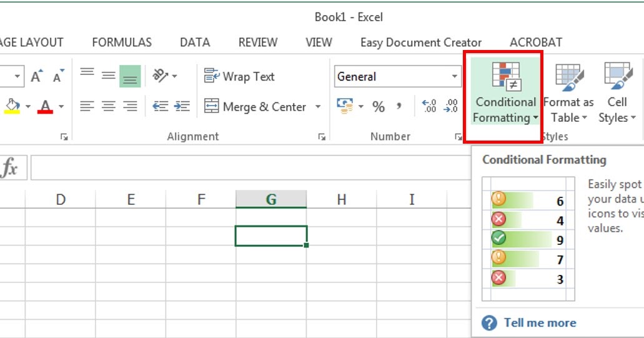Open orientation dropdown arrow
Screen dimensions: 644x338
coord(175,76)
